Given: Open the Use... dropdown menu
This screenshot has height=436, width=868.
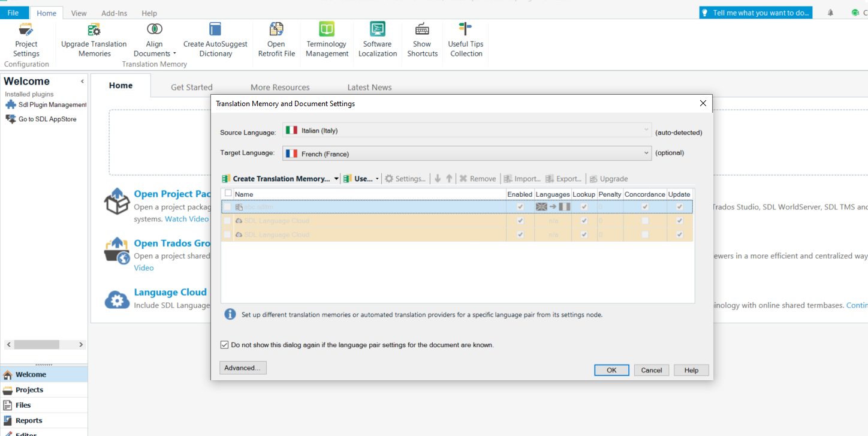Looking at the screenshot, I should tap(361, 179).
